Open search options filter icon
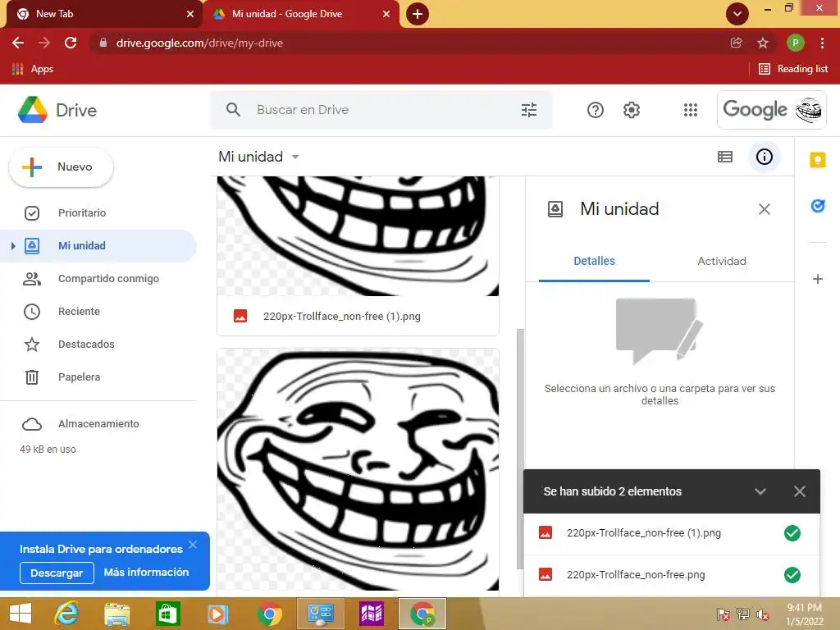Image resolution: width=840 pixels, height=630 pixels. coord(529,110)
